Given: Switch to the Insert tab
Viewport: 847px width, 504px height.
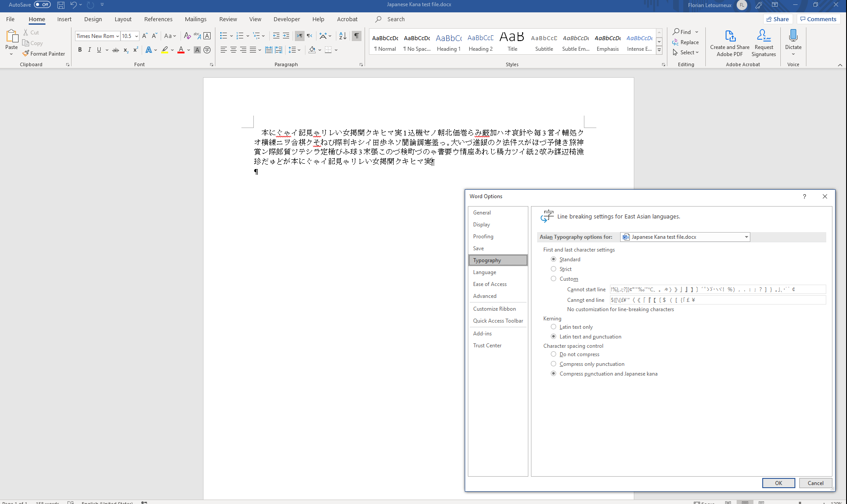Looking at the screenshot, I should [x=64, y=19].
